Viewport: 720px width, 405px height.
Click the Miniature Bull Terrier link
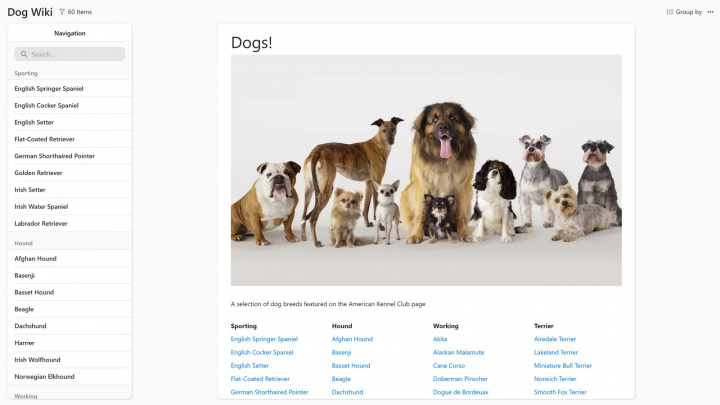[563, 366]
